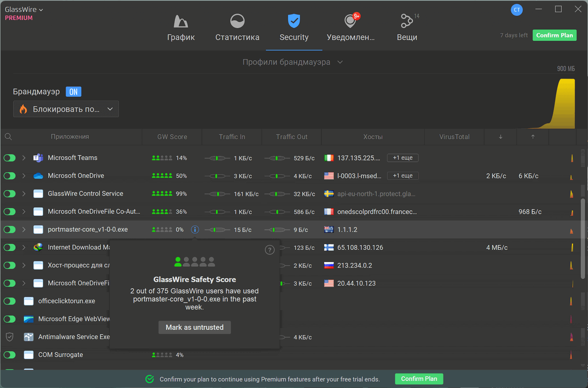Image resolution: width=588 pixels, height=388 pixels.
Task: Expand the Microsoft OneDriveFile Co-Aut... row
Action: [x=24, y=212]
